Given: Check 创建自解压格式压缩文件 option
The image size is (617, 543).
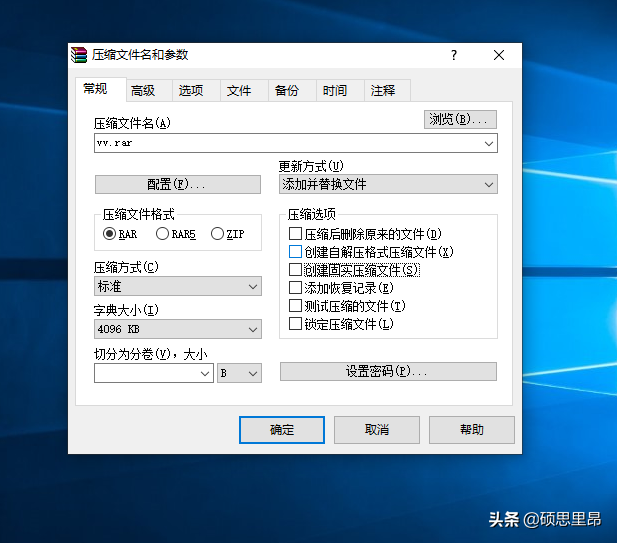Looking at the screenshot, I should point(295,252).
